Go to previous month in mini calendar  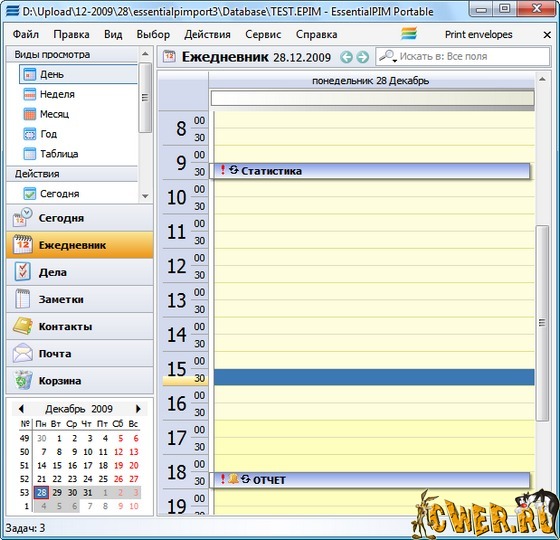tap(21, 409)
